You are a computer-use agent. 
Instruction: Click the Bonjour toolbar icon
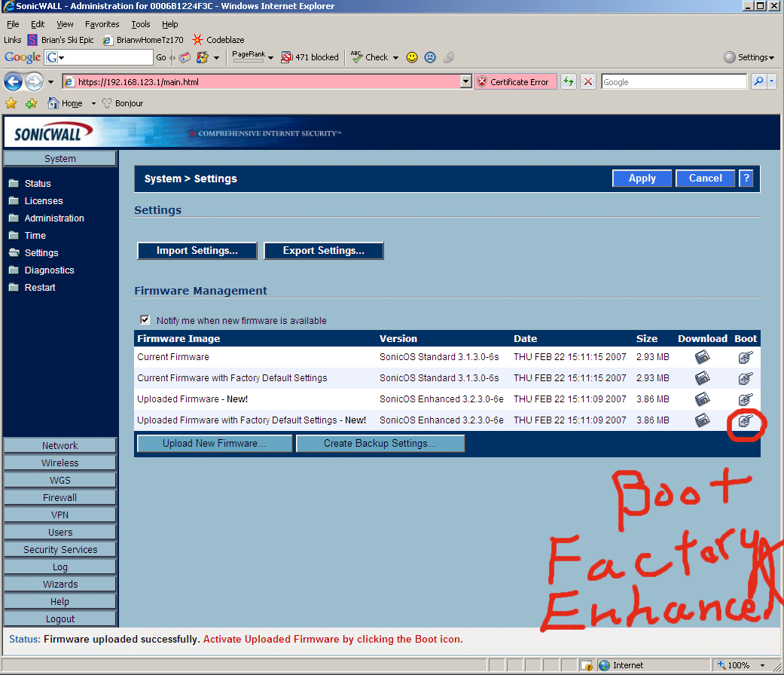[x=107, y=103]
